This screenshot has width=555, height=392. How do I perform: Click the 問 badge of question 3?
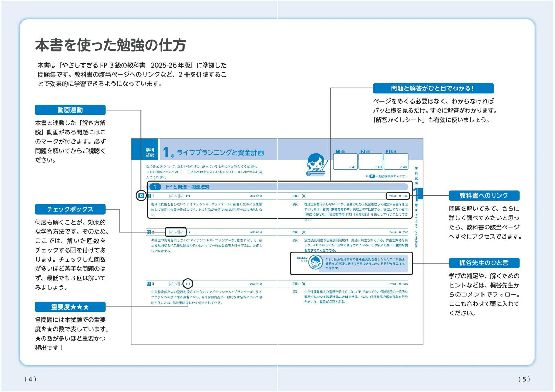click(148, 284)
